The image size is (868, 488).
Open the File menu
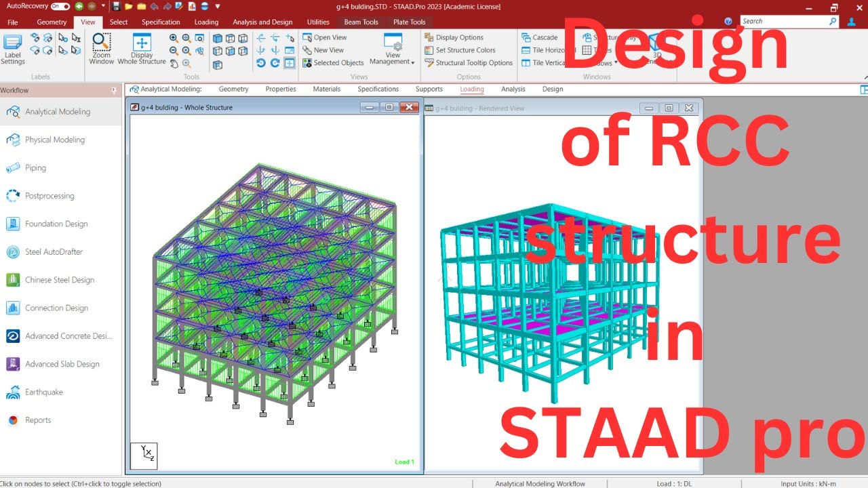tap(12, 22)
